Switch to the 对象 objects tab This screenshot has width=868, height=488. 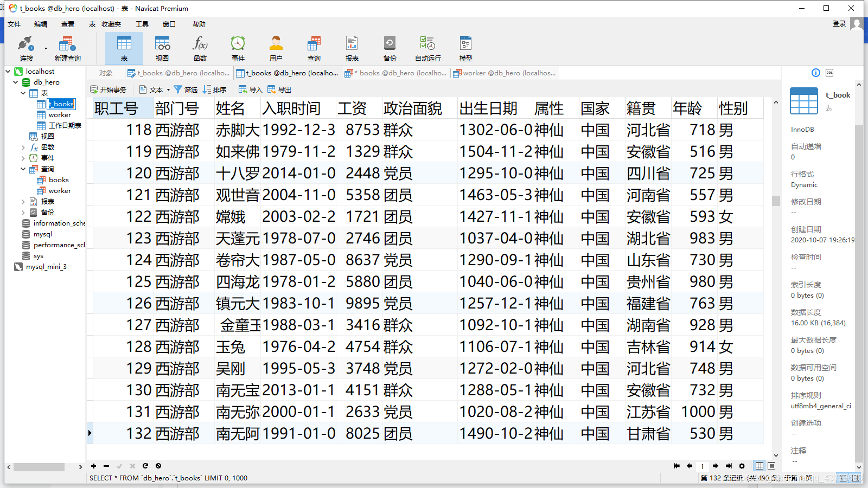106,73
